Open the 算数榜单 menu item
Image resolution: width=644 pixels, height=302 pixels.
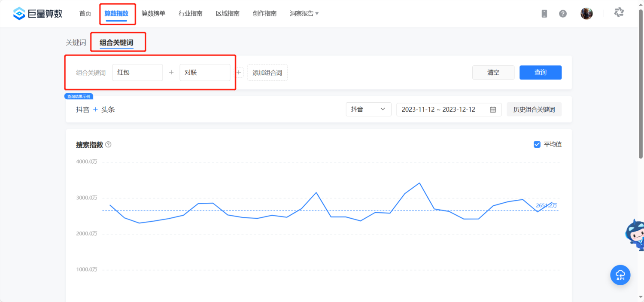(x=153, y=14)
